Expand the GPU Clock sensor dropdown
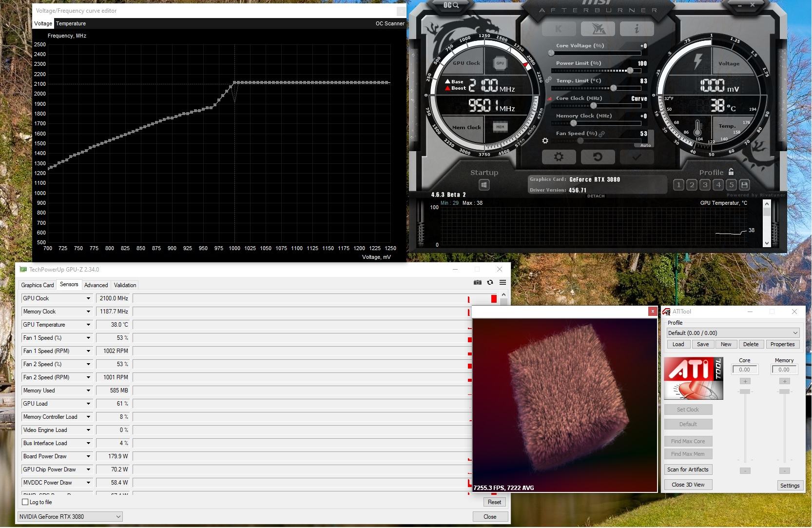The width and height of the screenshot is (812, 528). click(x=88, y=298)
